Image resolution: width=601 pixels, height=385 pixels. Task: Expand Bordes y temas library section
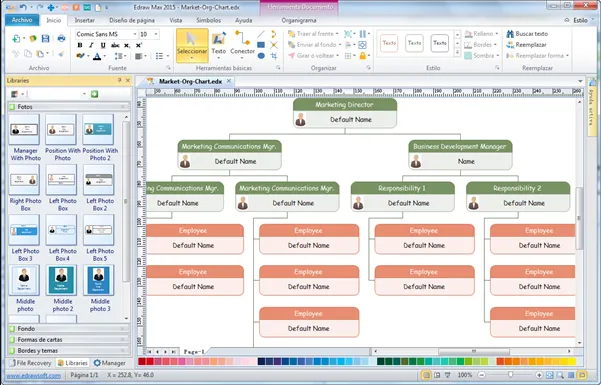(69, 350)
